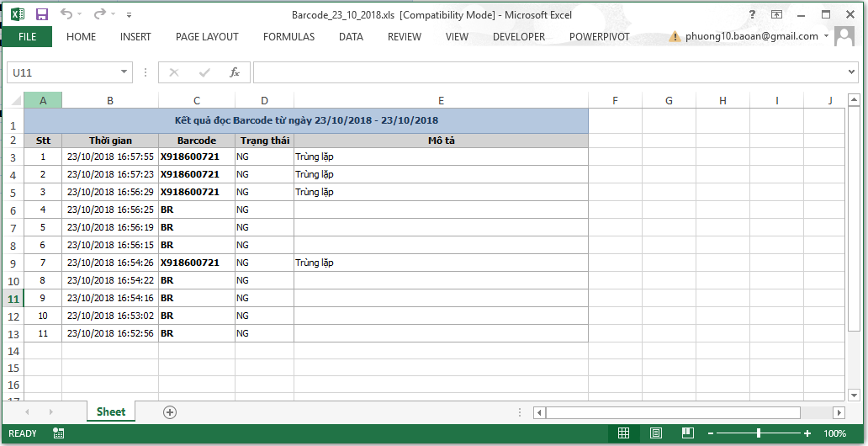Click the Redo arrow icon
Viewport: 868px width, 446px height.
(100, 14)
